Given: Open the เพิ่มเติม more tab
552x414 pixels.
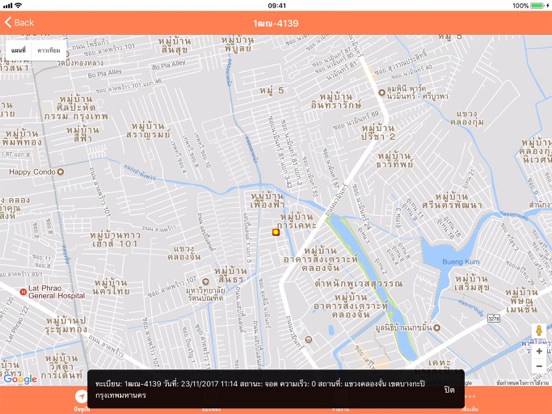Looking at the screenshot, I should click(x=470, y=401).
